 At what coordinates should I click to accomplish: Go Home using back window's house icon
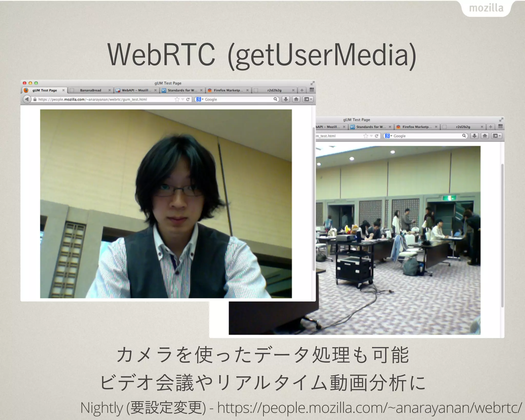point(485,136)
